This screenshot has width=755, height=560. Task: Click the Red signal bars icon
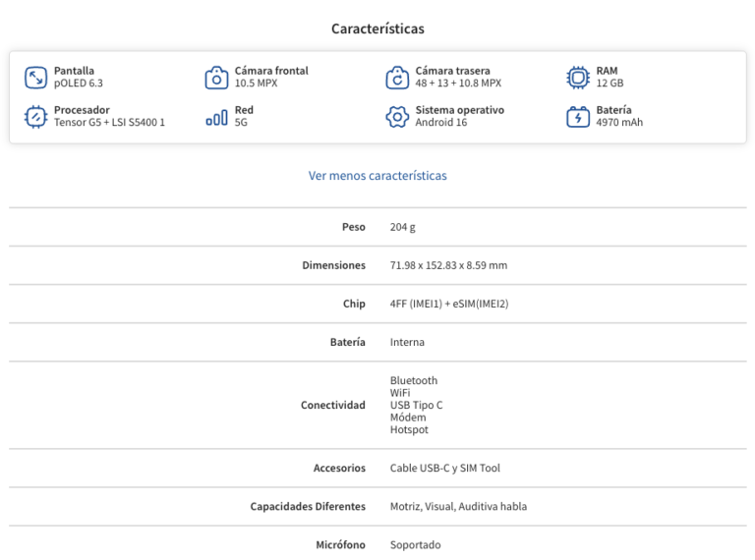pyautogui.click(x=216, y=117)
